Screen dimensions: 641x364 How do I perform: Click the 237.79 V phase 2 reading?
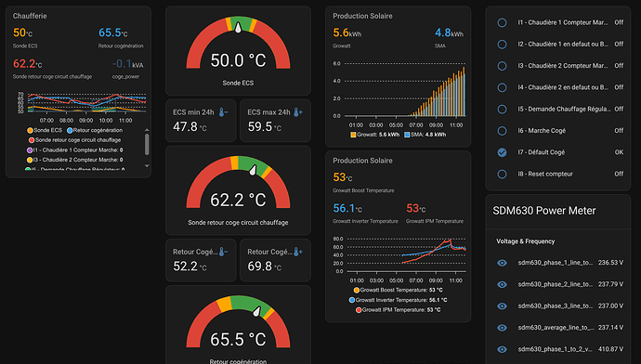pyautogui.click(x=610, y=284)
